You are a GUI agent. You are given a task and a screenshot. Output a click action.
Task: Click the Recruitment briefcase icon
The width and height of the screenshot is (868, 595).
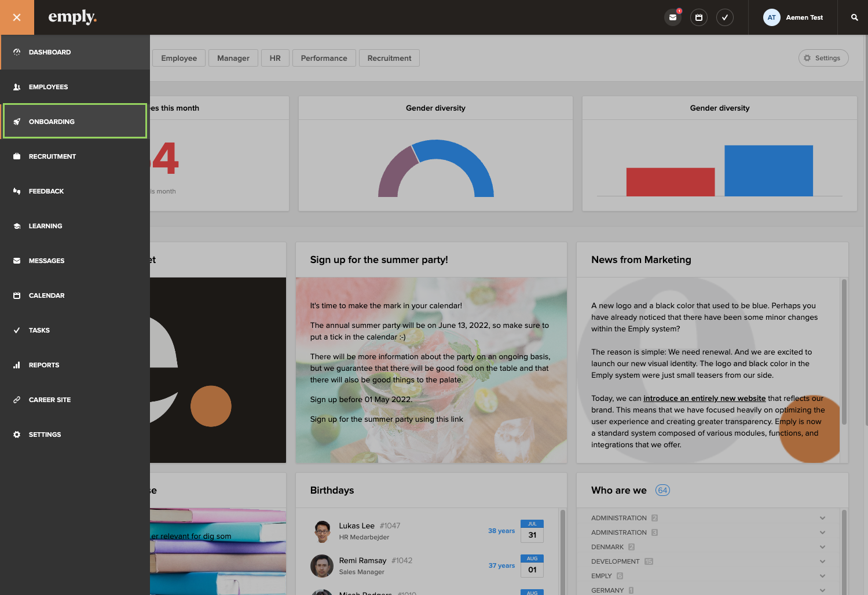(x=17, y=156)
